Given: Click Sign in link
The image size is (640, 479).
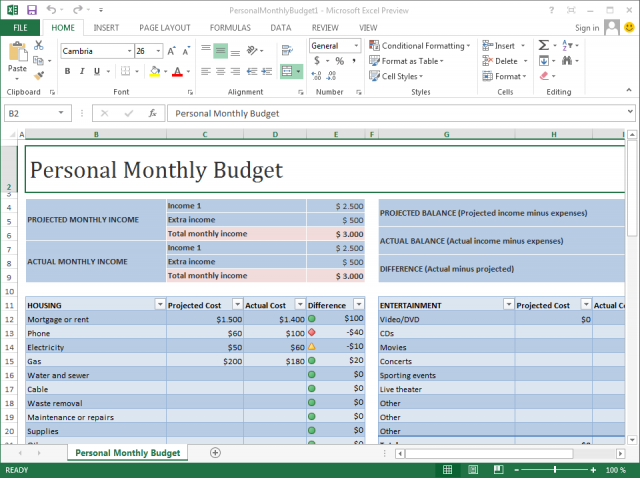Looking at the screenshot, I should 588,28.
